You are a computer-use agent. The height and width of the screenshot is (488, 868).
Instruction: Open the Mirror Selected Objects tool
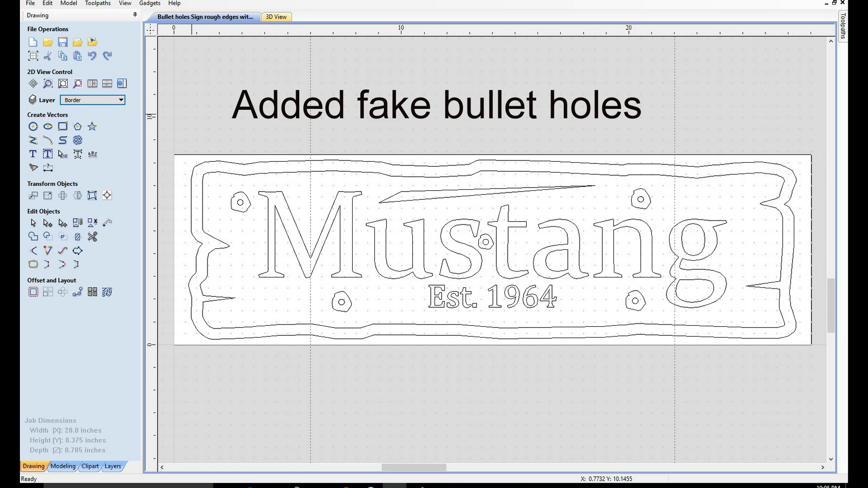(x=78, y=196)
